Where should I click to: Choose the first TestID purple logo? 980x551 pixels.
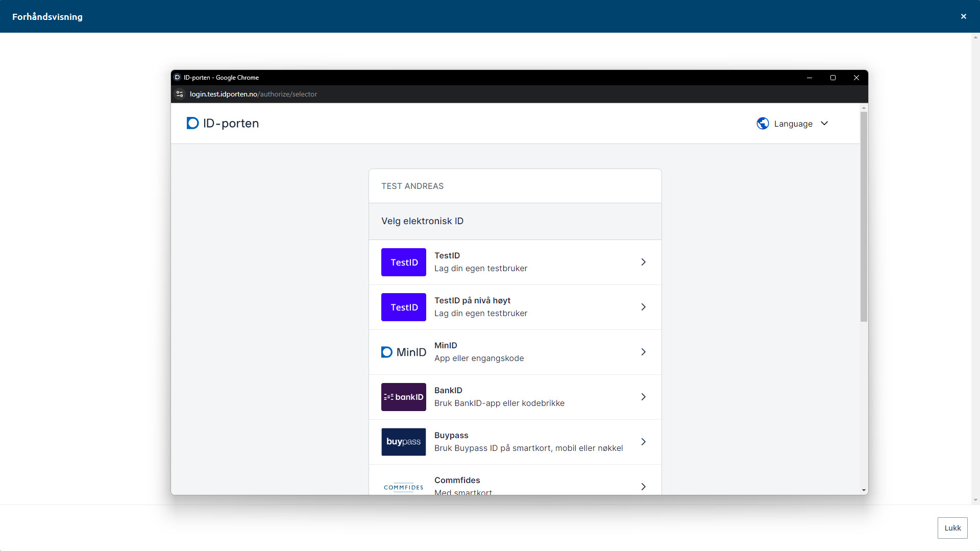point(404,262)
